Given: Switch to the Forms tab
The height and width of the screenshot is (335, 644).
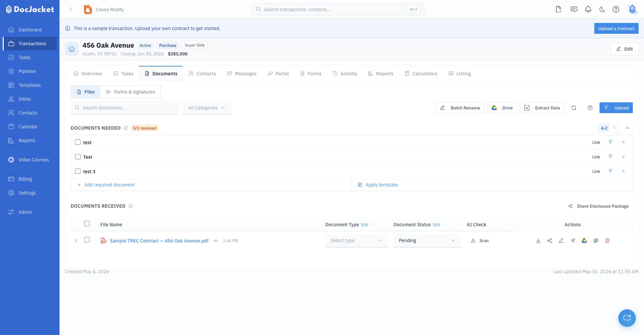Looking at the screenshot, I should pyautogui.click(x=311, y=74).
